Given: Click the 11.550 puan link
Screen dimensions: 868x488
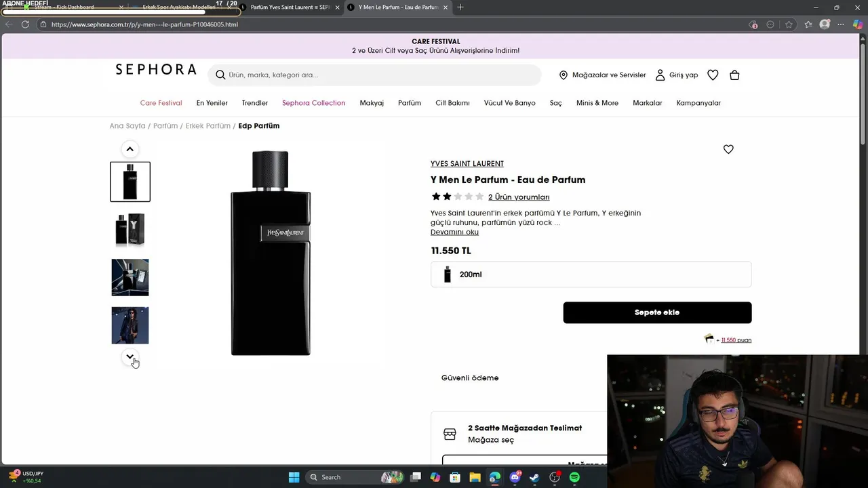Looking at the screenshot, I should (x=736, y=340).
